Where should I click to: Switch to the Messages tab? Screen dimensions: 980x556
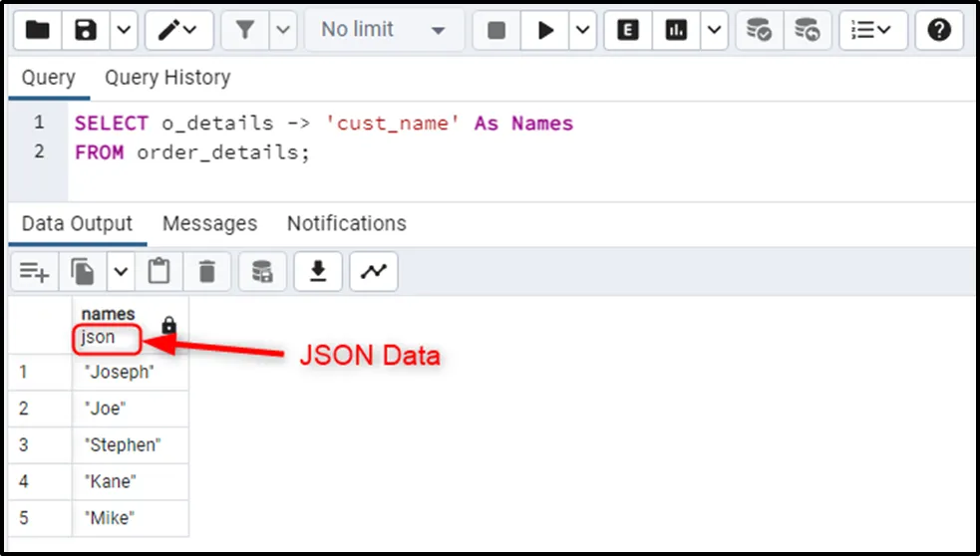209,223
